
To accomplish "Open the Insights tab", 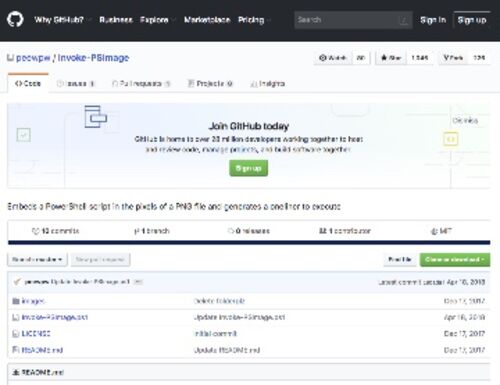I will pyautogui.click(x=267, y=83).
